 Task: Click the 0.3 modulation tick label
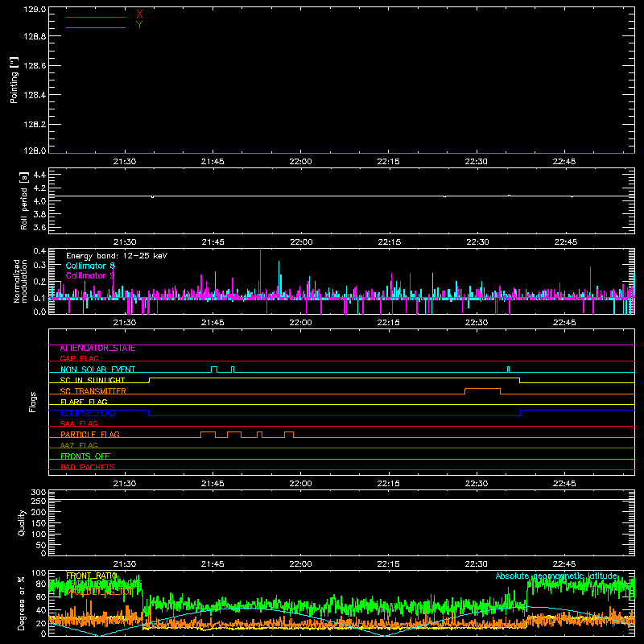pos(39,265)
